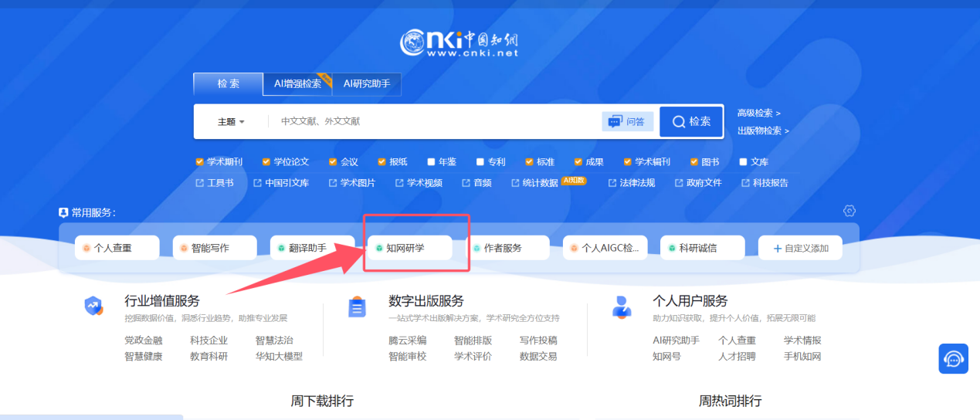
Task: Uncheck the 报纸 checkbox
Action: tap(381, 162)
